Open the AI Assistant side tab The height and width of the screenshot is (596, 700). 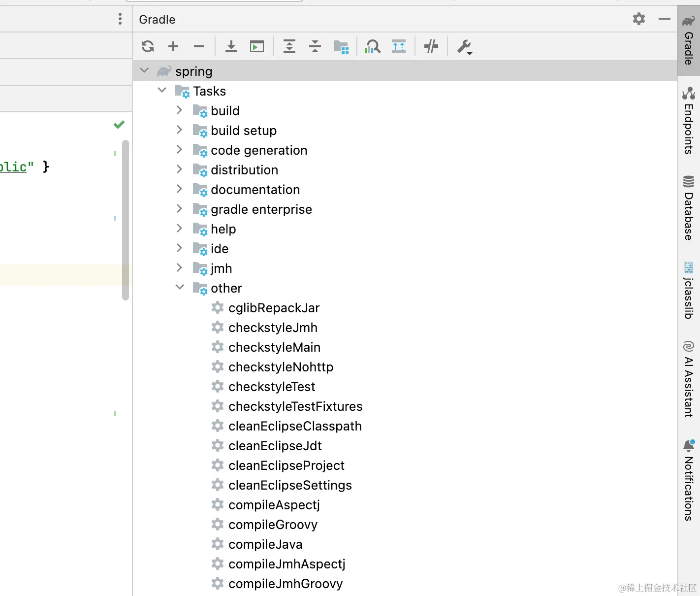(x=689, y=379)
